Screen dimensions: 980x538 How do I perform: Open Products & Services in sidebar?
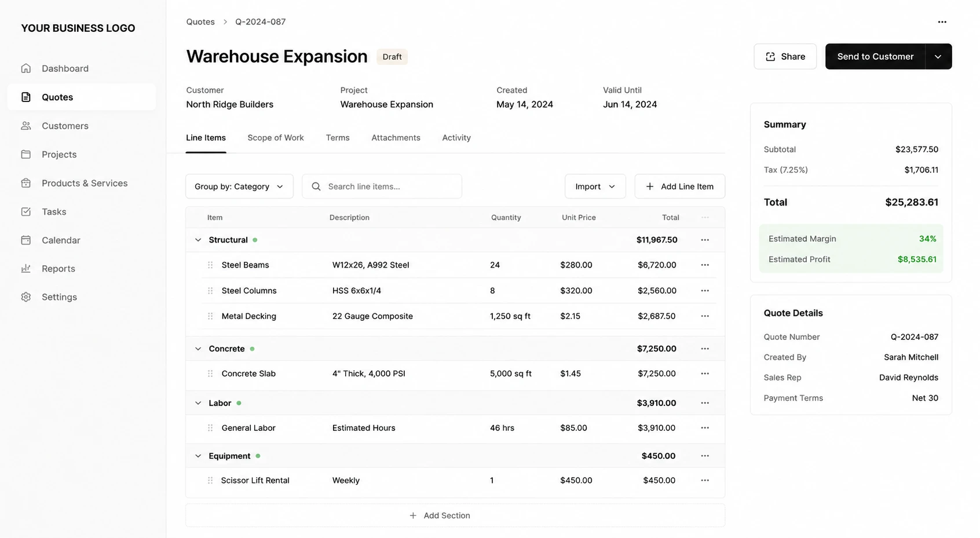coord(82,183)
